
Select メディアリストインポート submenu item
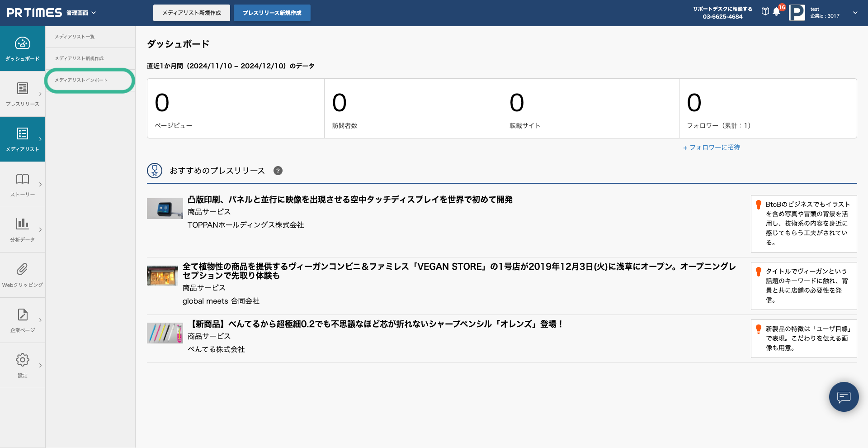(81, 80)
